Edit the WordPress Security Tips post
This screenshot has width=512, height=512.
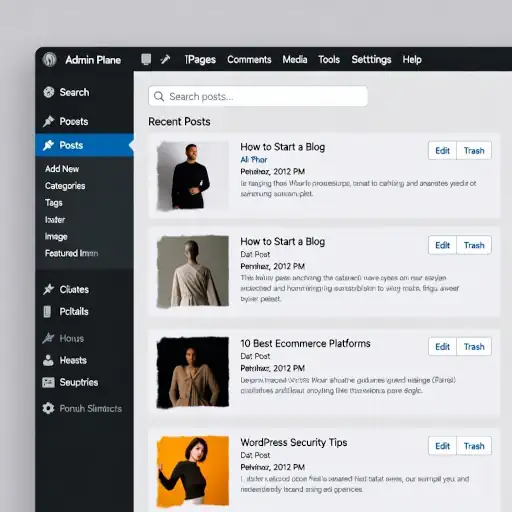tap(442, 446)
